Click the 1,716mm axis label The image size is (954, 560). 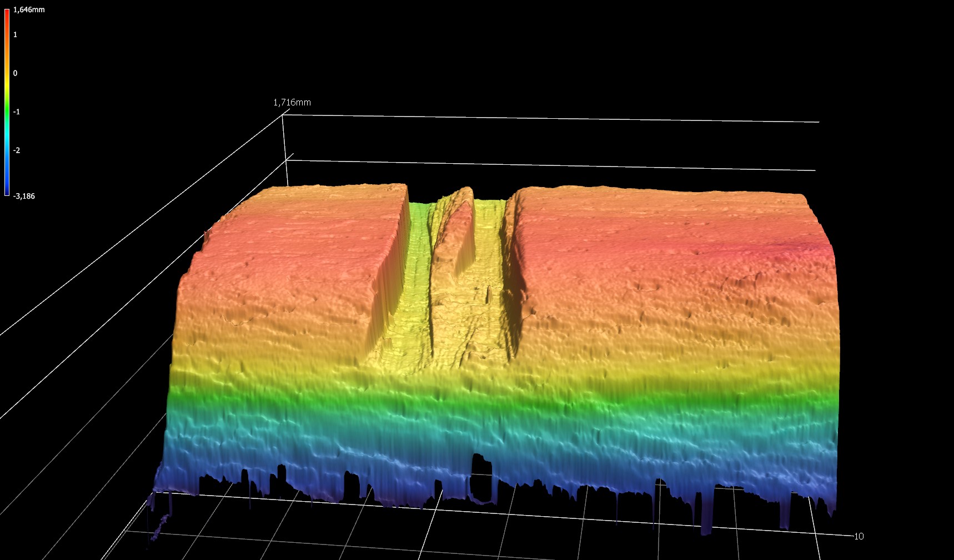click(x=292, y=103)
